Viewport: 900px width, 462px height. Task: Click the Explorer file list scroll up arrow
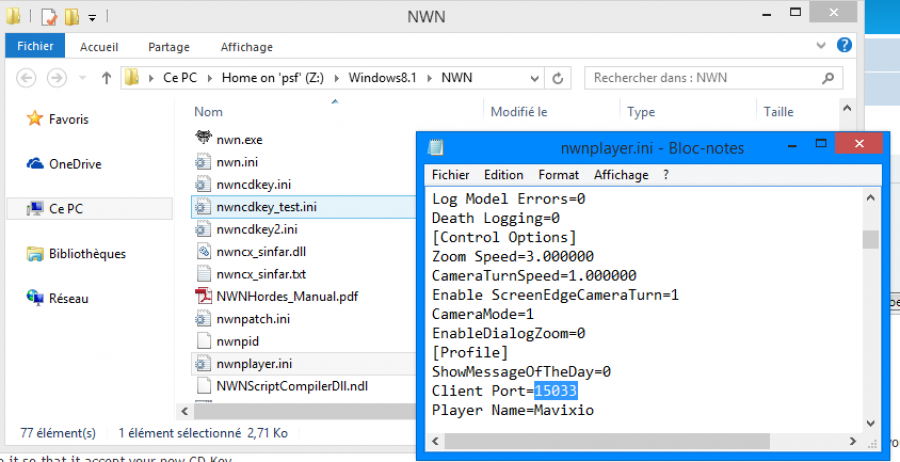[x=847, y=108]
